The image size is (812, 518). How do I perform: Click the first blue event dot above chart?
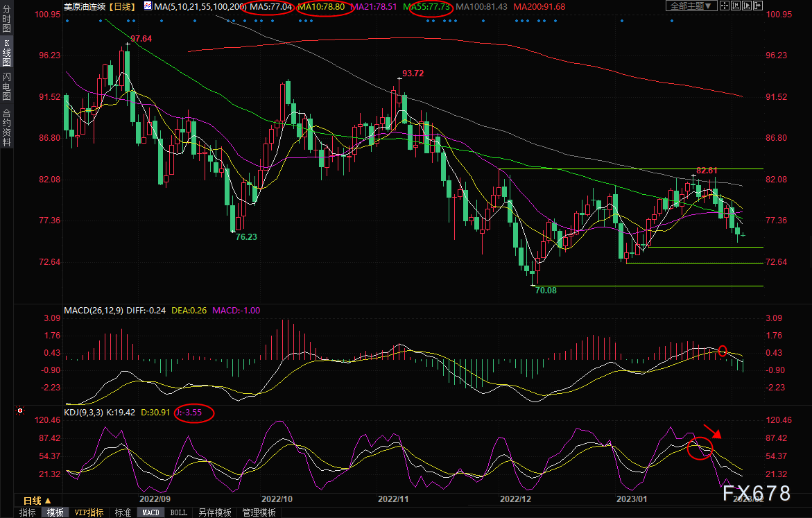67,21
